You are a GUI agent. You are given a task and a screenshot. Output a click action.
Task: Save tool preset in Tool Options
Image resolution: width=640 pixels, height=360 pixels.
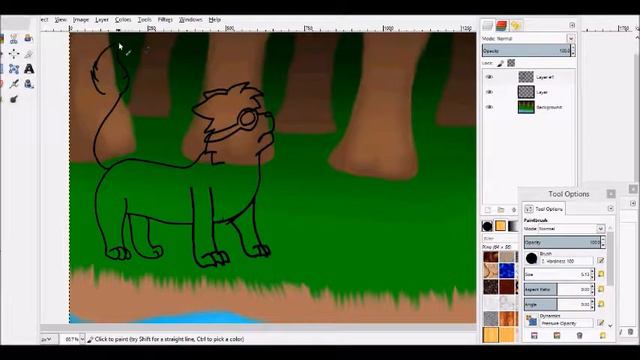pyautogui.click(x=534, y=336)
